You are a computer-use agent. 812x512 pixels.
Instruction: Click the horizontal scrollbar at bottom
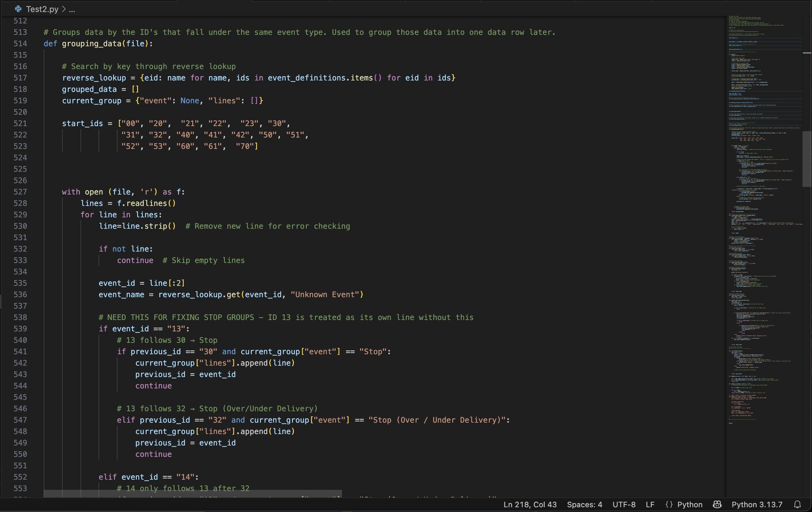coord(193,494)
